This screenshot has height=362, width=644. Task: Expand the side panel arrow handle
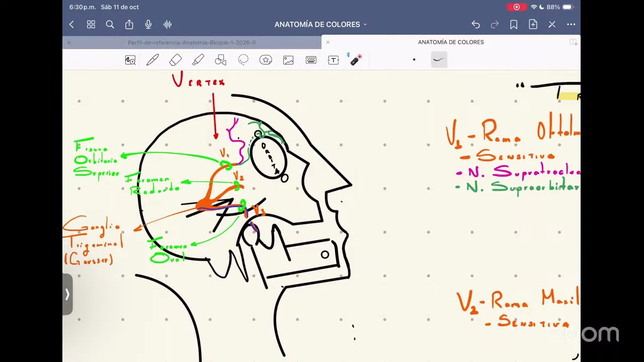67,295
